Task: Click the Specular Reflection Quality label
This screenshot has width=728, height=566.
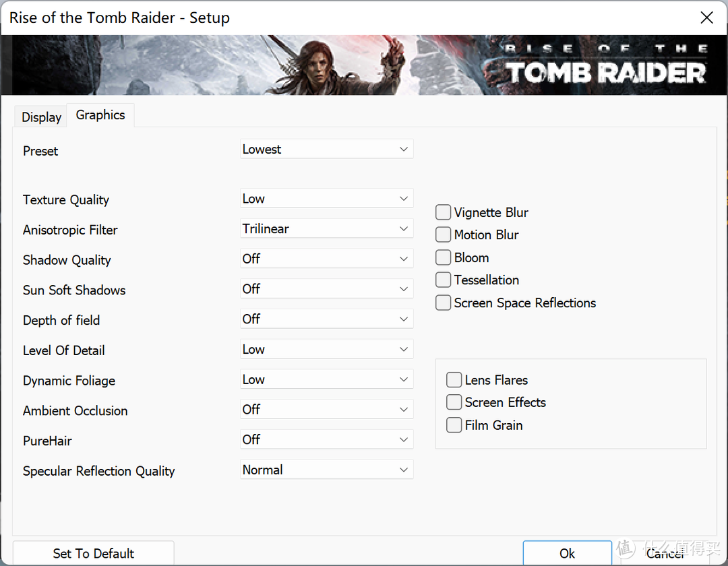Action: pos(99,472)
